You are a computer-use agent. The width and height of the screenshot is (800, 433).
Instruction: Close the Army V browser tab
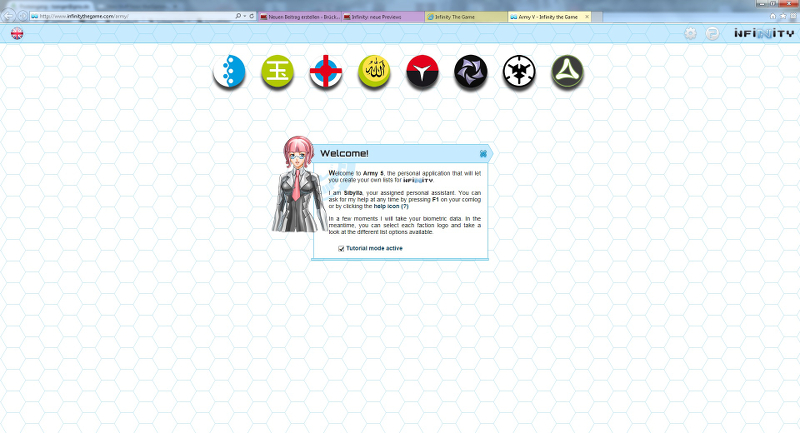point(587,17)
